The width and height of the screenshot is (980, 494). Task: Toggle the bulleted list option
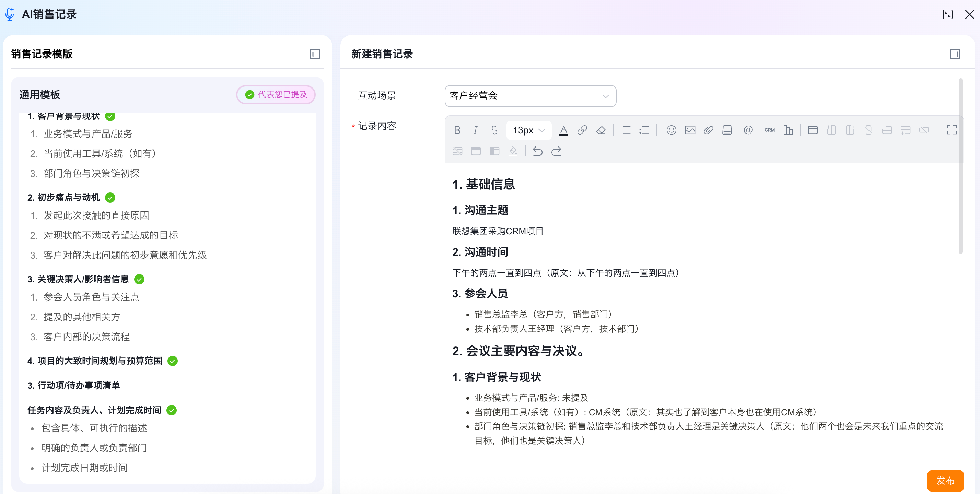pyautogui.click(x=625, y=130)
